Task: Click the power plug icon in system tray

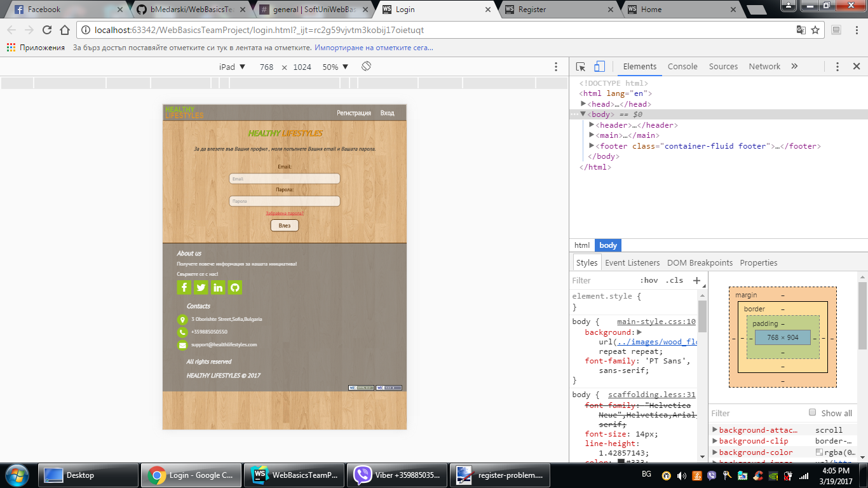Action: tap(789, 475)
